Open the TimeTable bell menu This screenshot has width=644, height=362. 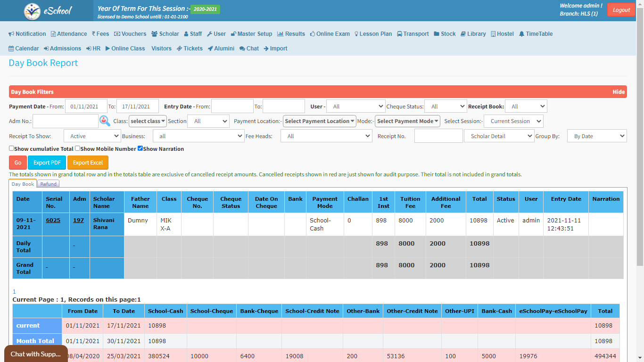tap(536, 34)
